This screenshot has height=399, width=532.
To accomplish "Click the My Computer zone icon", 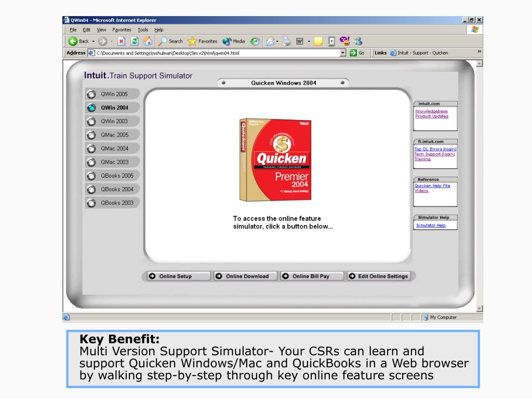I will [426, 317].
